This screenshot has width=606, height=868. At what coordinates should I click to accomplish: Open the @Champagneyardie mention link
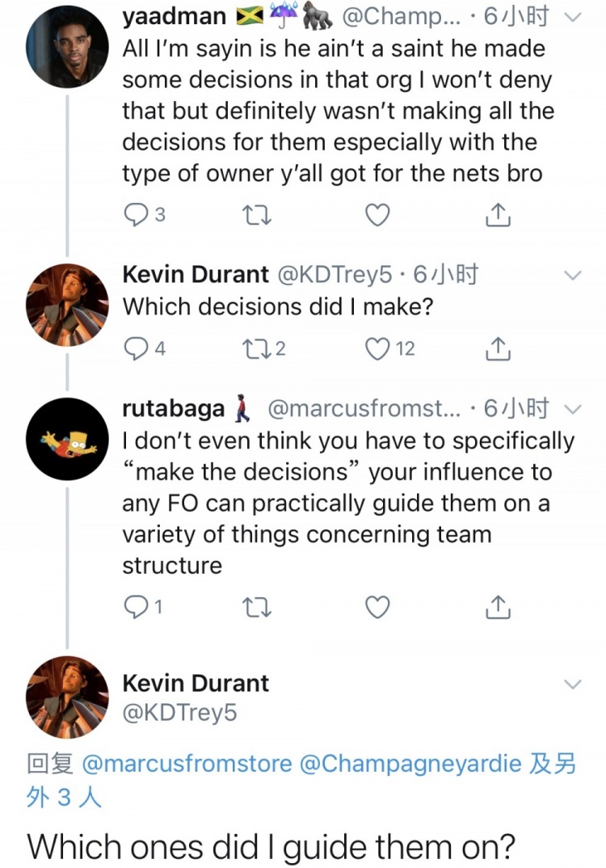(410, 763)
